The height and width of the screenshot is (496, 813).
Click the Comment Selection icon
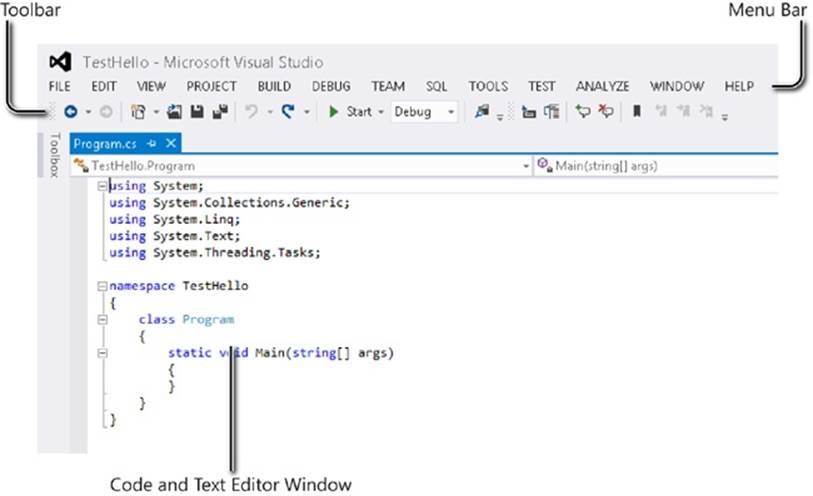[x=583, y=111]
